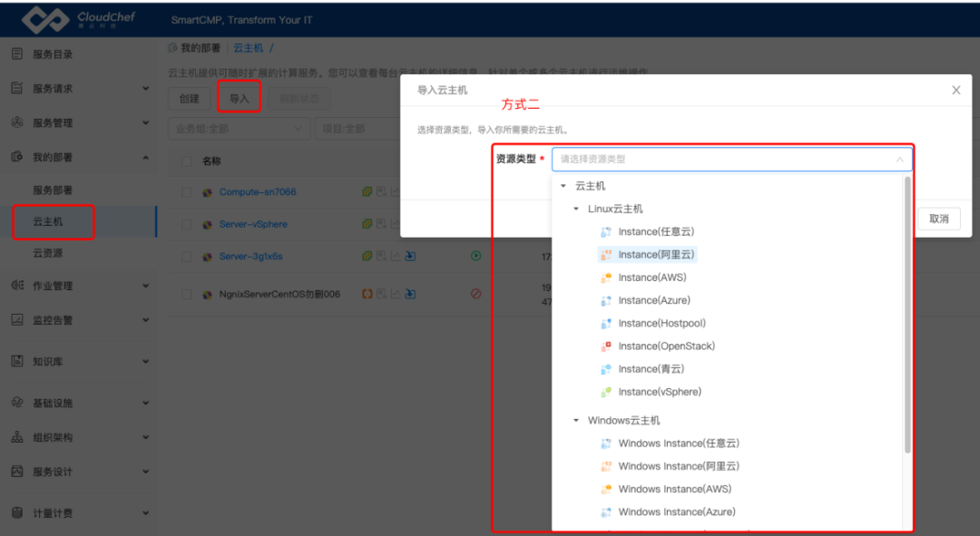Screen dimensions: 980x536
Task: Open the 作业管理 sidebar icon section
Action: 18,284
